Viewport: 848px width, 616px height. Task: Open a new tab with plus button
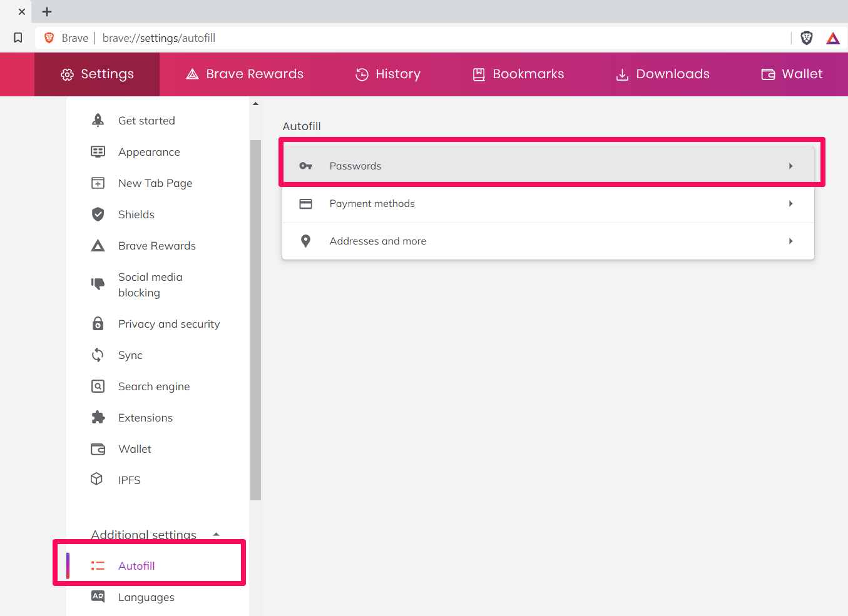47,12
